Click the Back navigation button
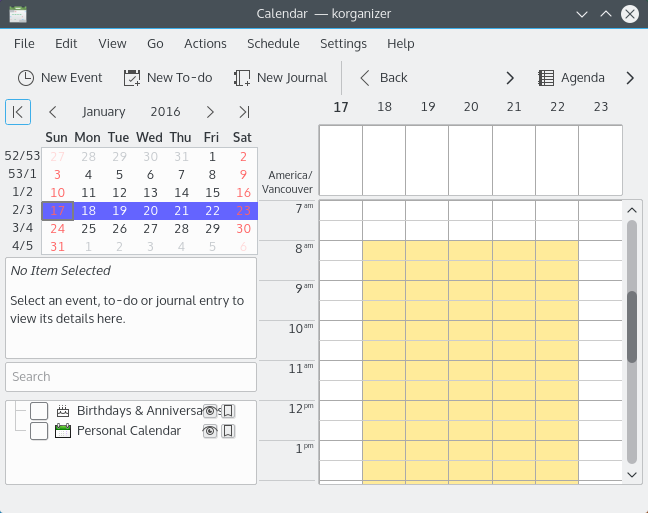 (x=384, y=78)
